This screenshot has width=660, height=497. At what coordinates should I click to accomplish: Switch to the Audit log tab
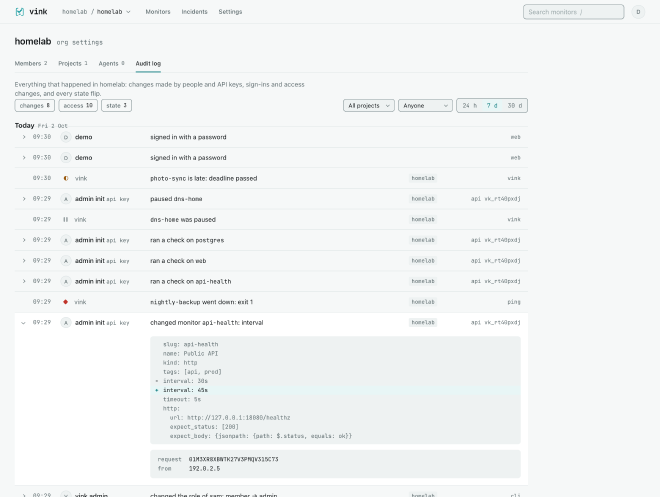pos(148,64)
